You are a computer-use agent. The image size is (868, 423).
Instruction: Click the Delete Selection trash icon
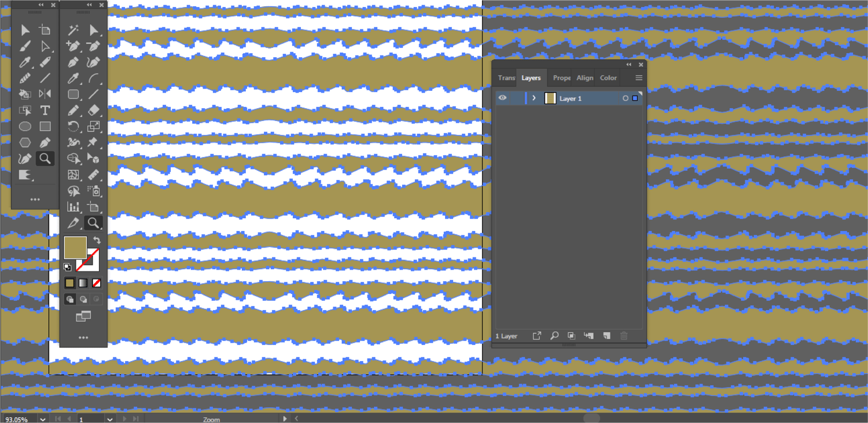[624, 336]
